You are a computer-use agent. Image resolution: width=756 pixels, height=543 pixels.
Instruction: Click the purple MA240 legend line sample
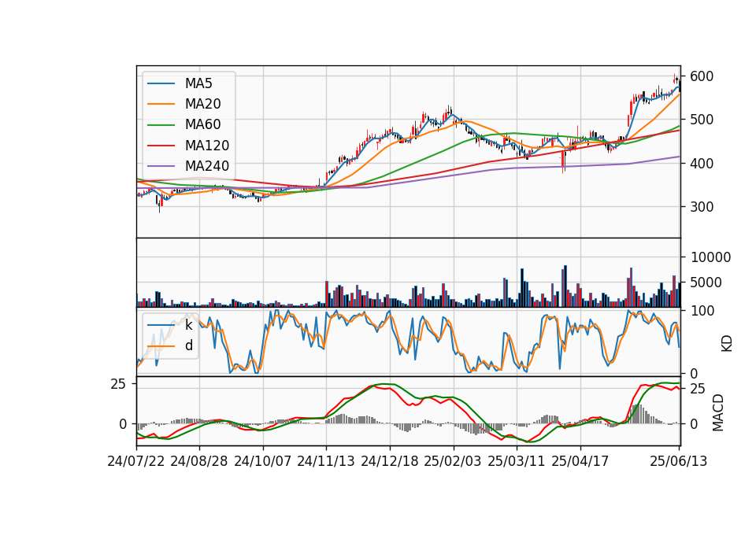[161, 166]
